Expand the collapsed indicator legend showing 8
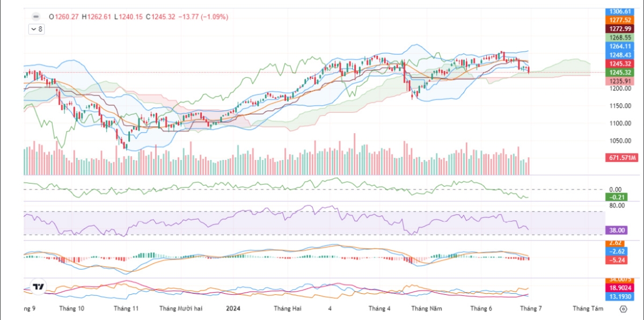The image size is (644, 320). [36, 30]
